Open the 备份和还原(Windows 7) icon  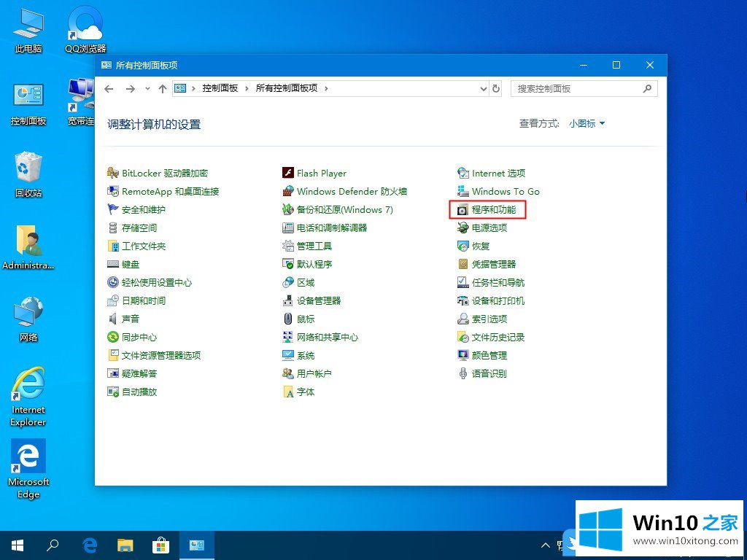tap(287, 209)
